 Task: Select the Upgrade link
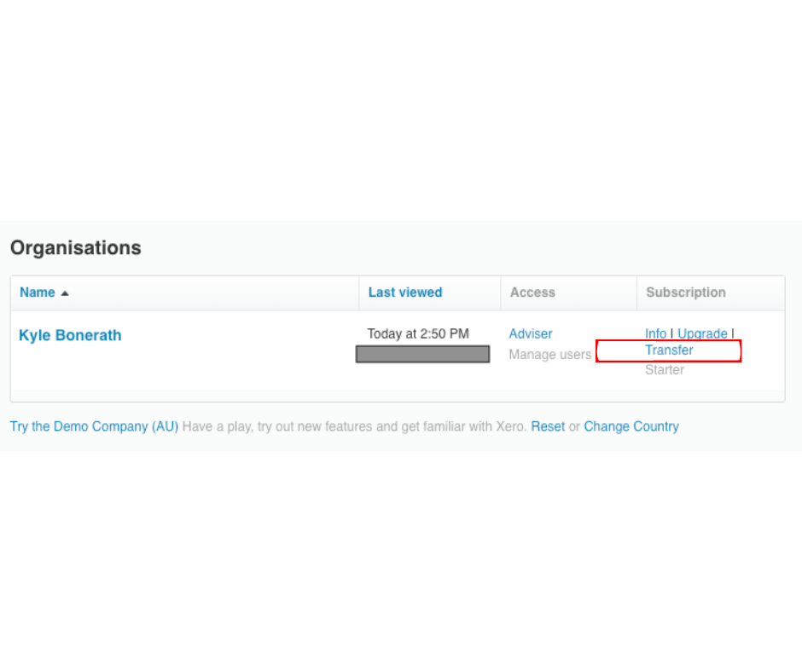(702, 333)
